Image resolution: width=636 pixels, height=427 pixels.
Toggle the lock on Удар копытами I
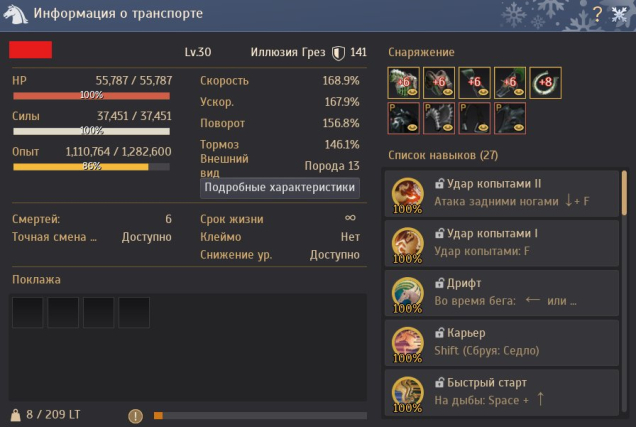(439, 234)
